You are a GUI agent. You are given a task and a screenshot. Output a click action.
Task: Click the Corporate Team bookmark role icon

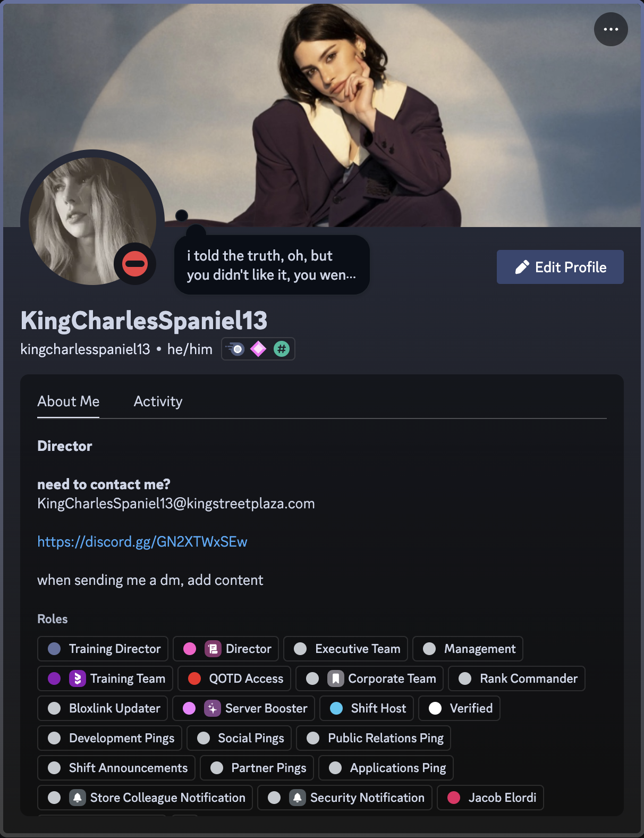tap(335, 678)
